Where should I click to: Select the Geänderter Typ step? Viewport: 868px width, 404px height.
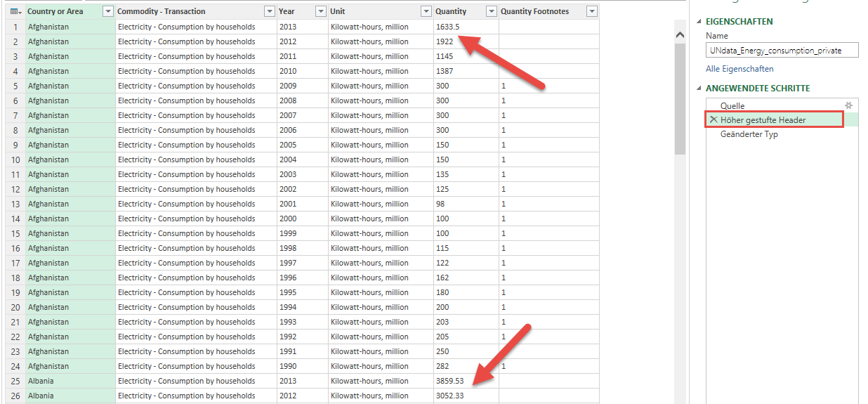[x=749, y=134]
